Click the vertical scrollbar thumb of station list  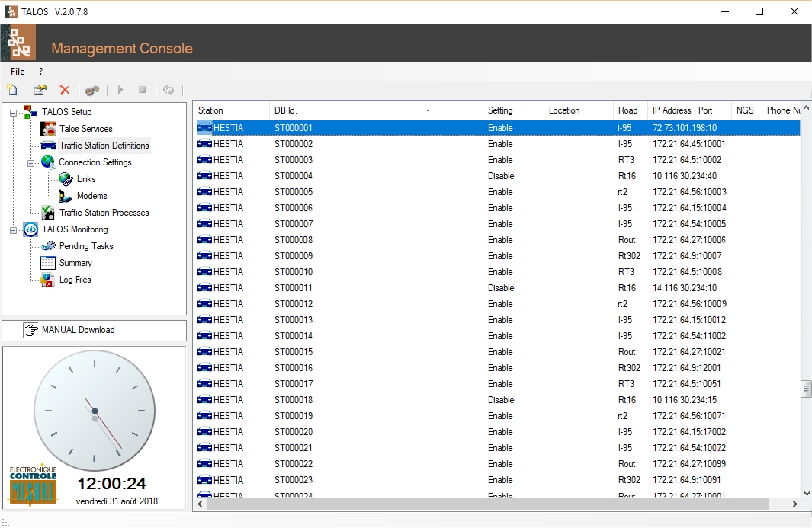(x=806, y=389)
